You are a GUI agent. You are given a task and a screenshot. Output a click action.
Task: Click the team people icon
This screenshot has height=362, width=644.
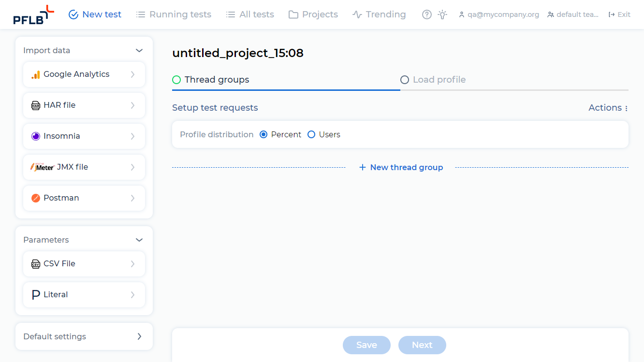click(551, 15)
